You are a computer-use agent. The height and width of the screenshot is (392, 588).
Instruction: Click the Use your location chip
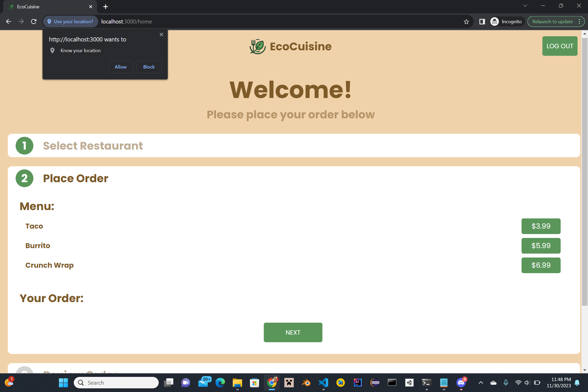pos(70,22)
